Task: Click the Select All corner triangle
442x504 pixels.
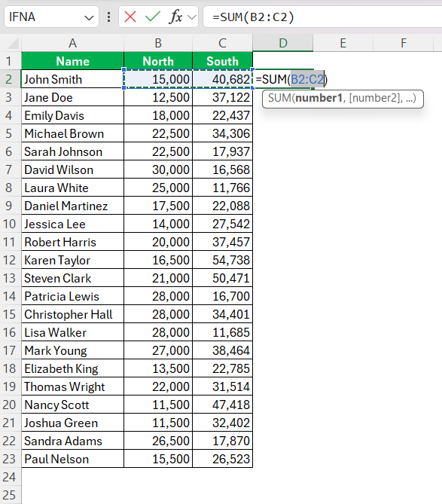Action: (x=12, y=43)
